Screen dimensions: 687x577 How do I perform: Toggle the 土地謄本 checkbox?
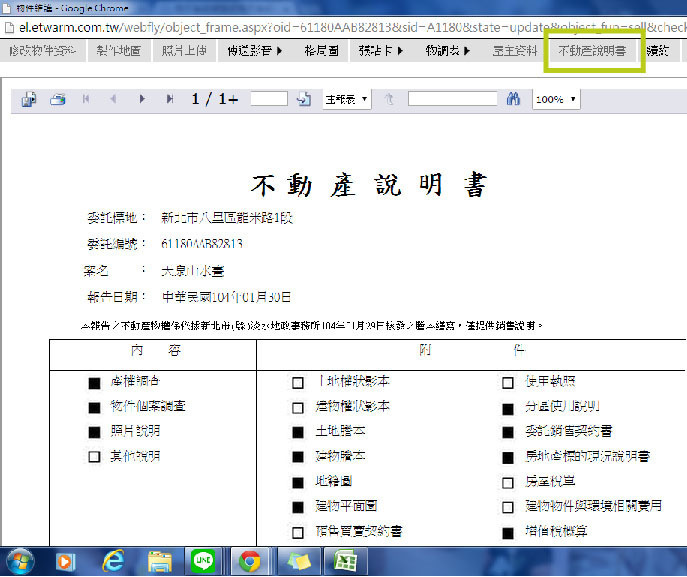click(298, 432)
